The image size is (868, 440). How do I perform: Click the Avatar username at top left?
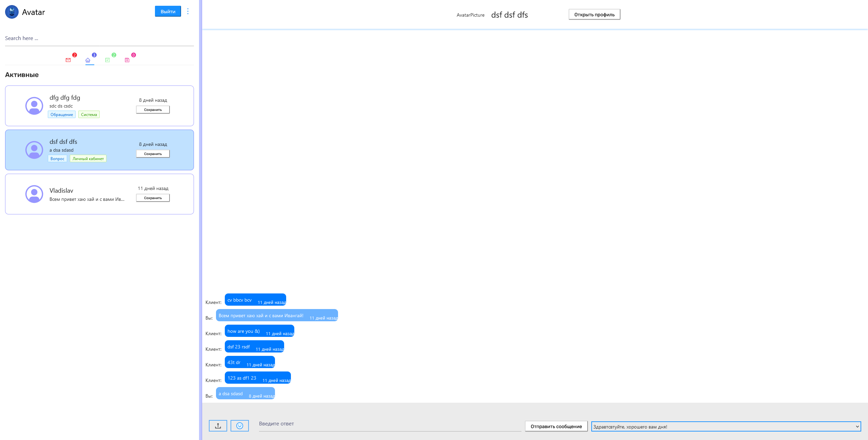33,12
